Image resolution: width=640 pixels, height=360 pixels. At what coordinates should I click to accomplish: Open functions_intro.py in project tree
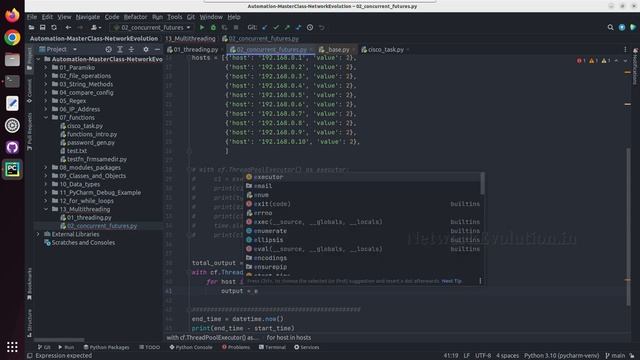tap(92, 134)
